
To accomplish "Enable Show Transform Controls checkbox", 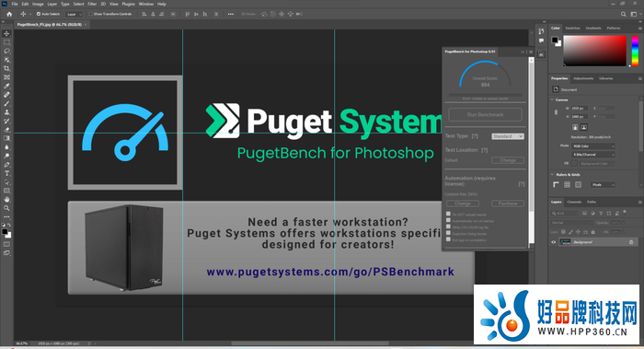I will point(91,14).
